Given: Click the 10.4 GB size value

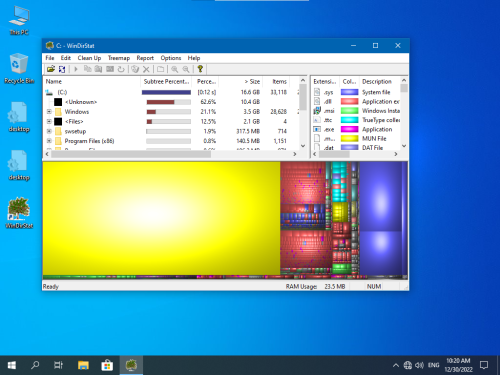Looking at the screenshot, I should point(250,102).
